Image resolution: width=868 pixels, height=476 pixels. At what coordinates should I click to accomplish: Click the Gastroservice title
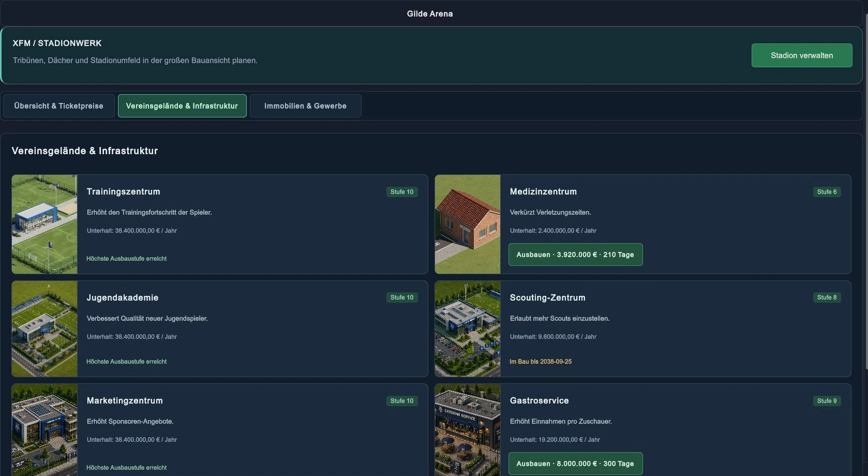(540, 400)
